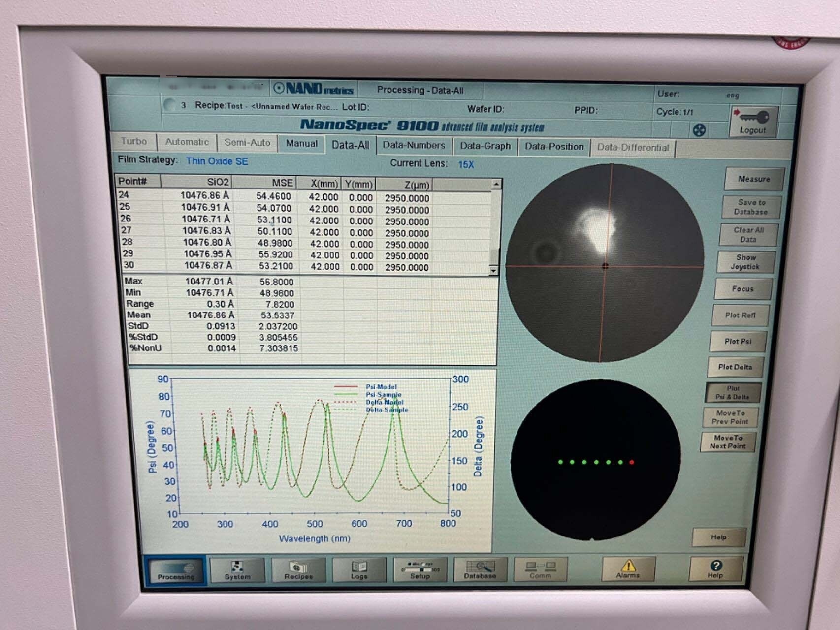
Task: Click the Focus button
Action: pos(743,289)
